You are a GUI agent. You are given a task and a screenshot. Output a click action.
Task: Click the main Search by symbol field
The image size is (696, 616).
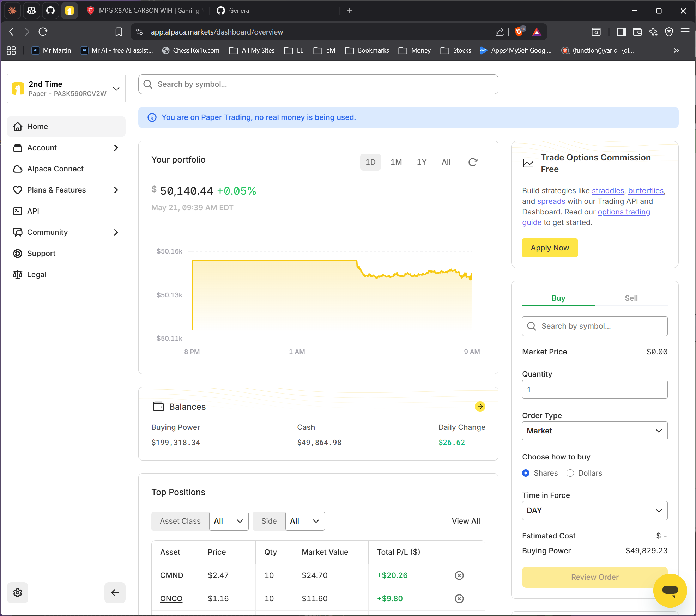[x=318, y=84]
